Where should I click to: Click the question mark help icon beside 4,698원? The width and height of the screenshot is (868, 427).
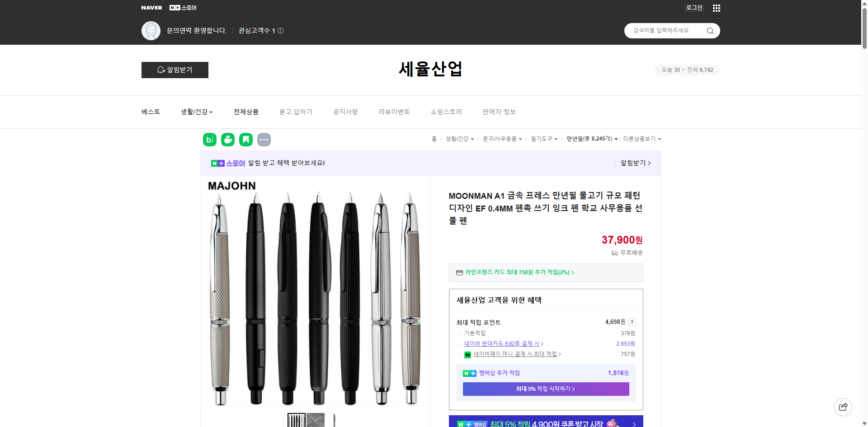tap(632, 322)
